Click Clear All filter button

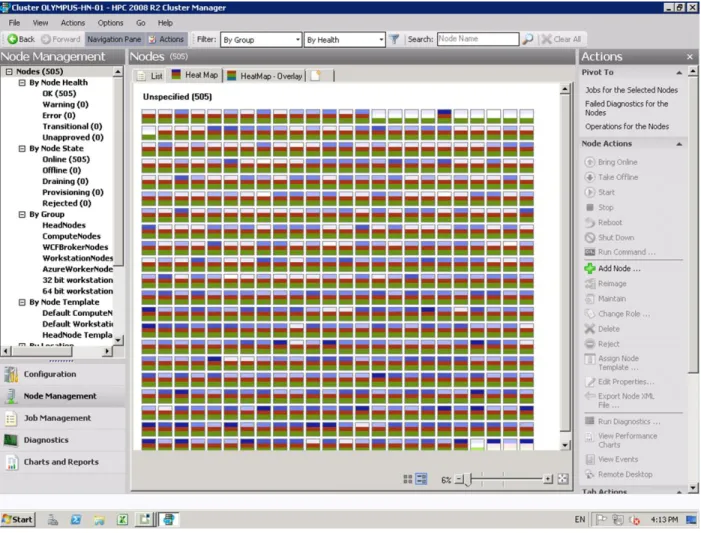click(x=562, y=39)
